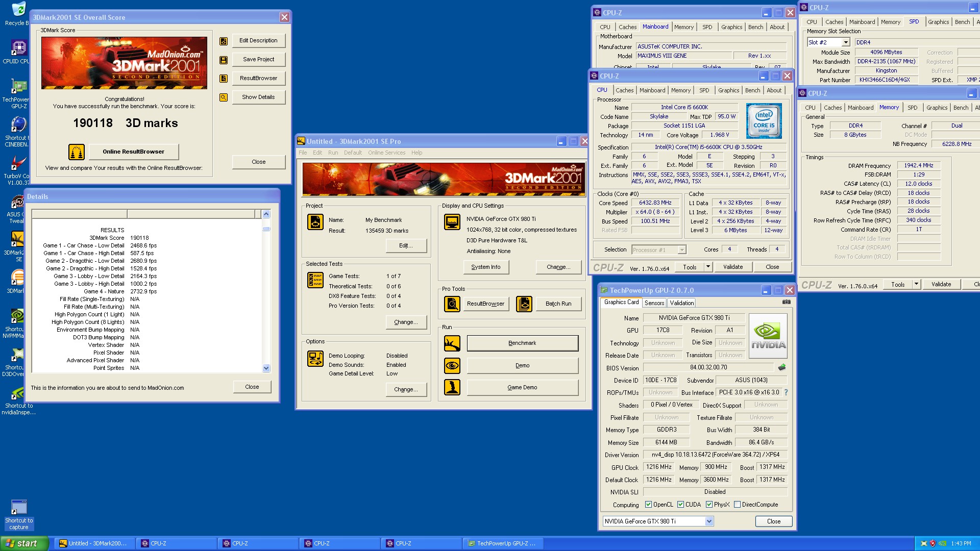Screen dimensions: 980x551
Task: Toggle the PhysX checkbox in GPU-Z
Action: (709, 505)
